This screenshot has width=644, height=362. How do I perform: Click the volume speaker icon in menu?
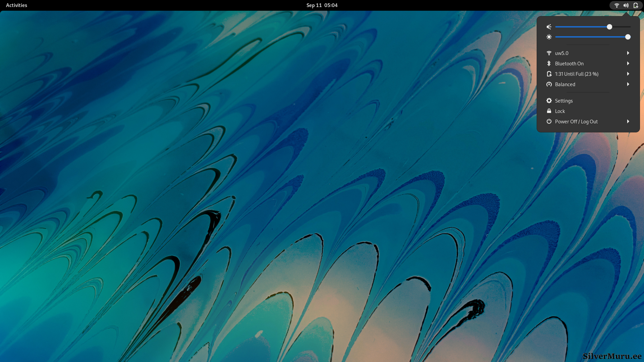pos(549,27)
